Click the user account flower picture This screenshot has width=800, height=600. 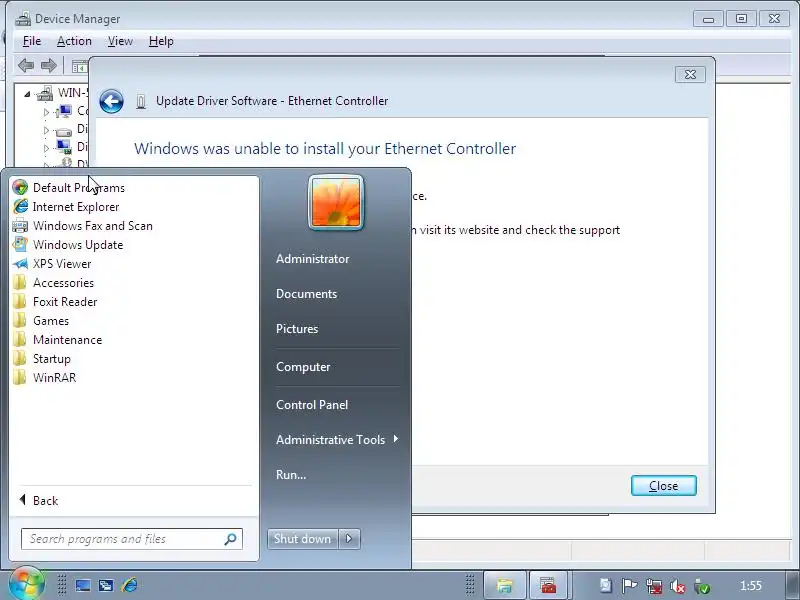tap(336, 203)
